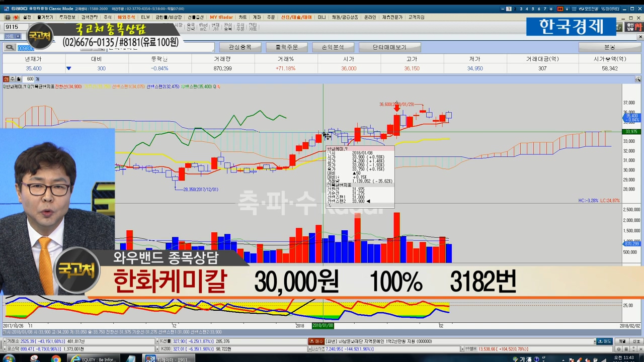Click the highlighted stock code input field
This screenshot has height=362, width=644.
tap(26, 48)
